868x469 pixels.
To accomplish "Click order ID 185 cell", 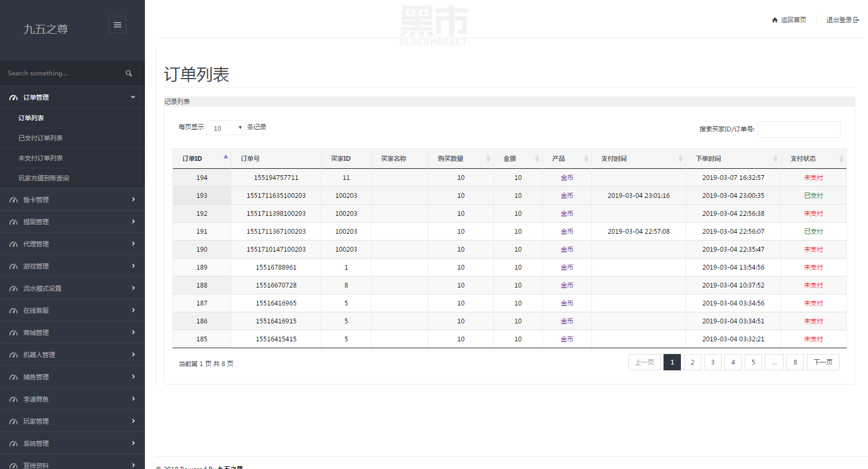I will pyautogui.click(x=202, y=339).
